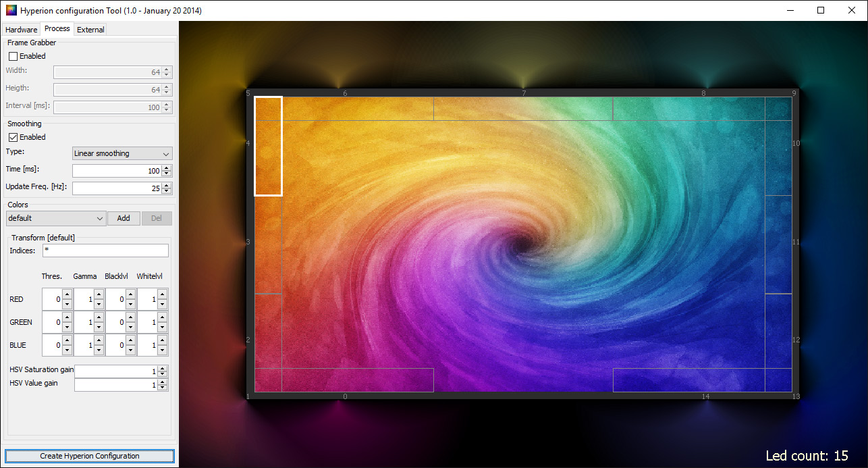
Task: Click the smoothing Time [ms] input field
Action: (x=116, y=171)
